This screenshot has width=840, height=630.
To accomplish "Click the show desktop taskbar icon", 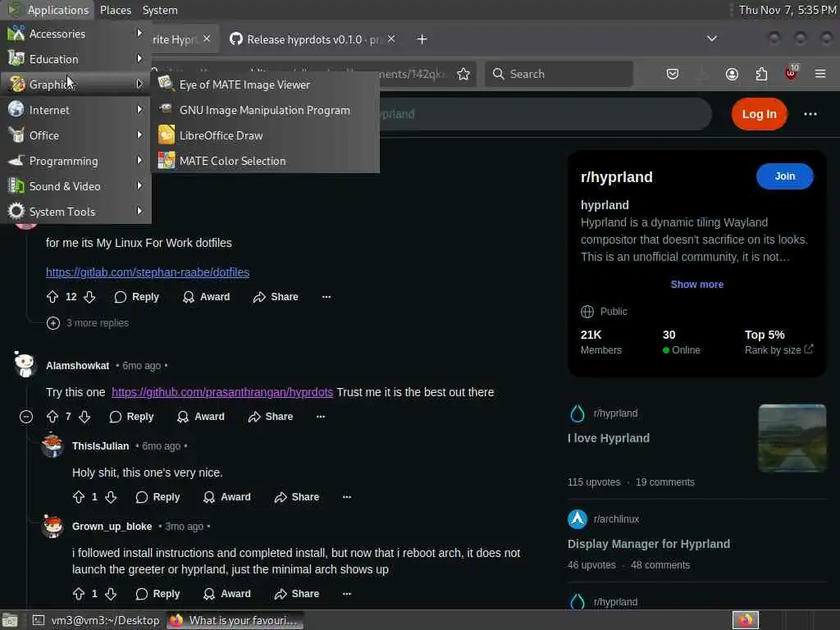I will (x=10, y=620).
